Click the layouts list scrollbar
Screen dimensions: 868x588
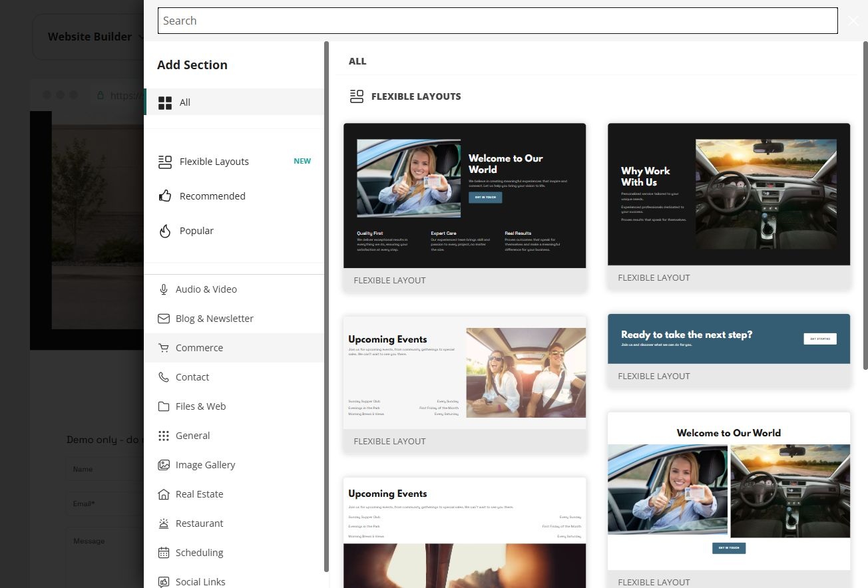point(865,205)
